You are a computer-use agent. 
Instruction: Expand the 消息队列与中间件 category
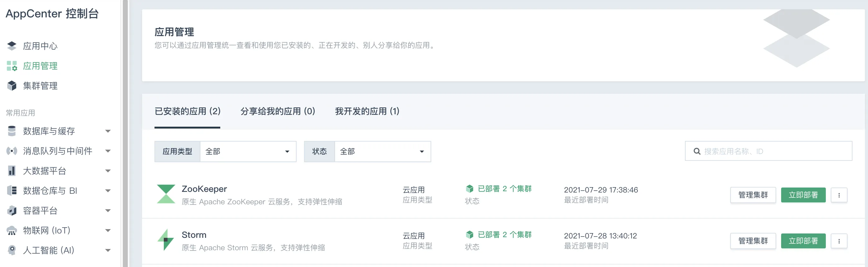pyautogui.click(x=108, y=151)
